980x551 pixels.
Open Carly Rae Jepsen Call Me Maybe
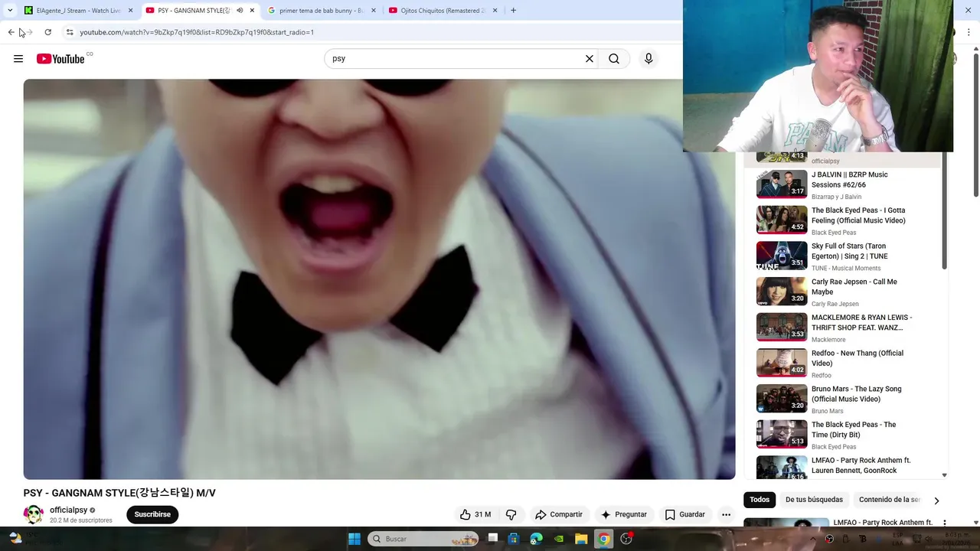854,287
